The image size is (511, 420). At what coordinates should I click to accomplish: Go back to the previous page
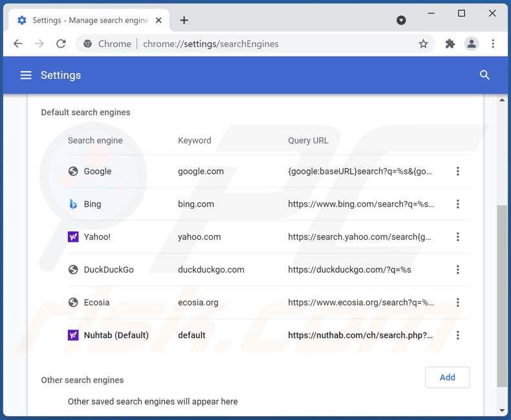tap(18, 44)
